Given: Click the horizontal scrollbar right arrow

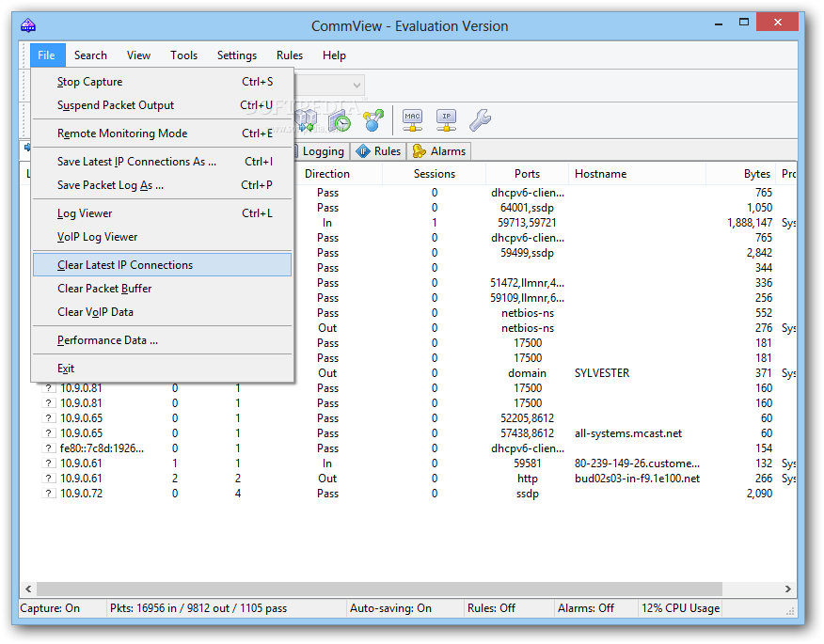Looking at the screenshot, I should pyautogui.click(x=787, y=589).
